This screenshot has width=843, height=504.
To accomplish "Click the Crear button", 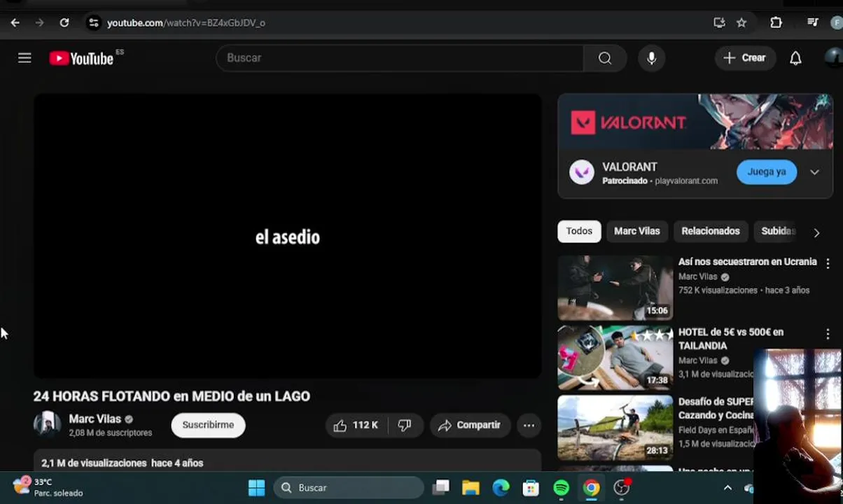I will (745, 58).
